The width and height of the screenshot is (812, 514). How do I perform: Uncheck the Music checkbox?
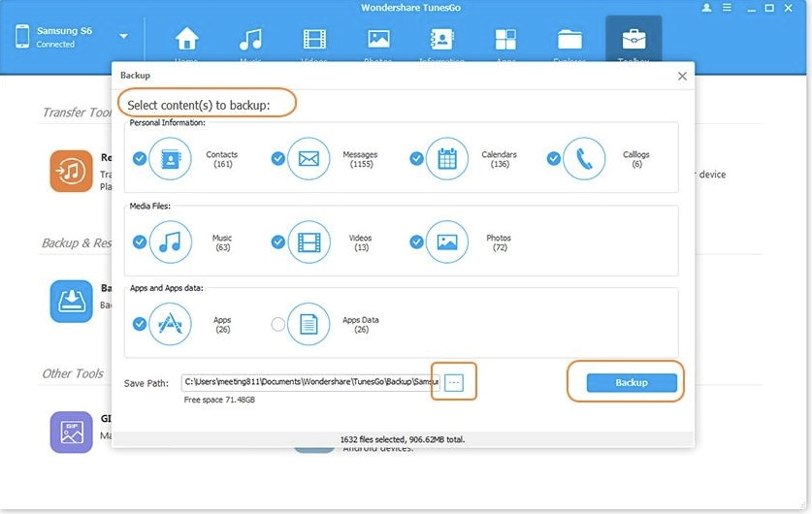[x=140, y=241]
